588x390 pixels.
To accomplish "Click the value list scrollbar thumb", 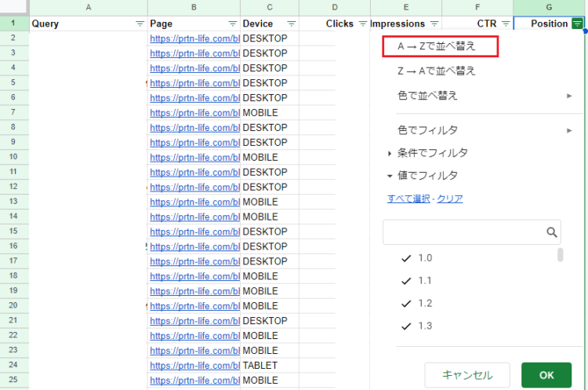I will click(x=561, y=255).
